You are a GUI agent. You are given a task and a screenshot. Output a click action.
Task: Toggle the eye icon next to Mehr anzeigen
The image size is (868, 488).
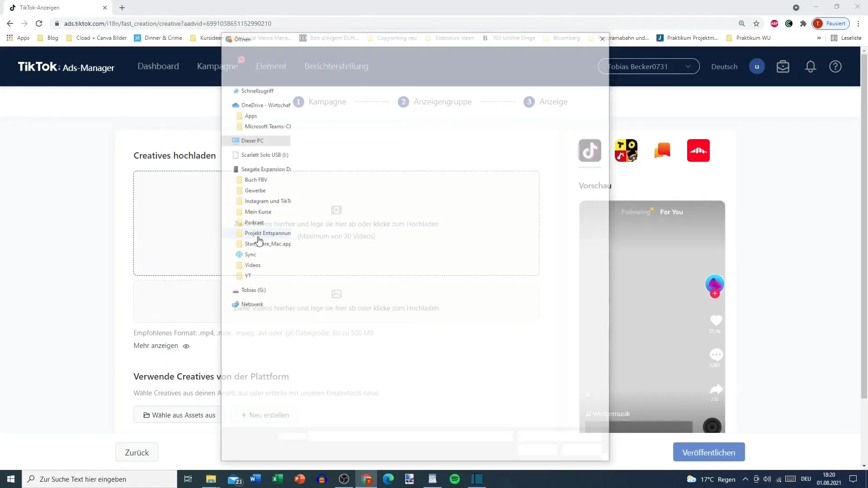pos(186,346)
